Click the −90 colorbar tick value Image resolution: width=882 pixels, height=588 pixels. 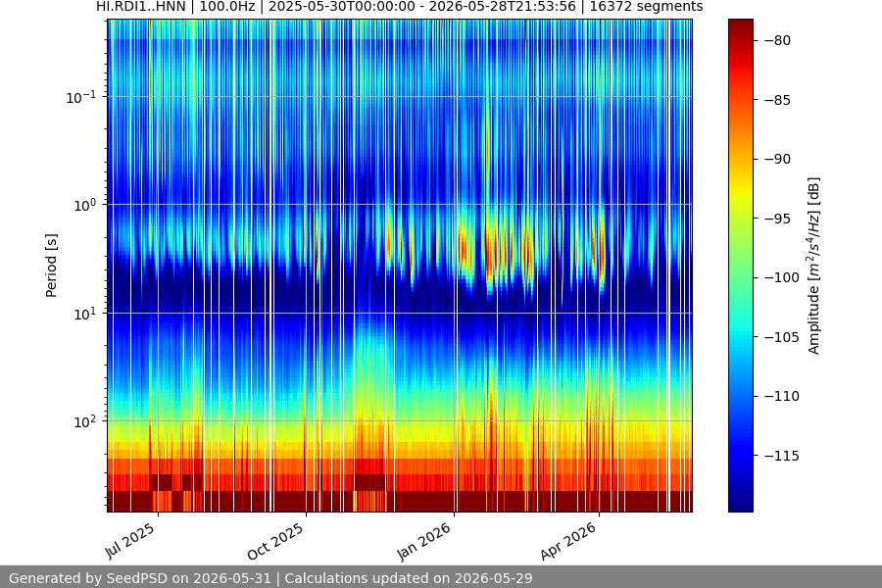(x=777, y=159)
